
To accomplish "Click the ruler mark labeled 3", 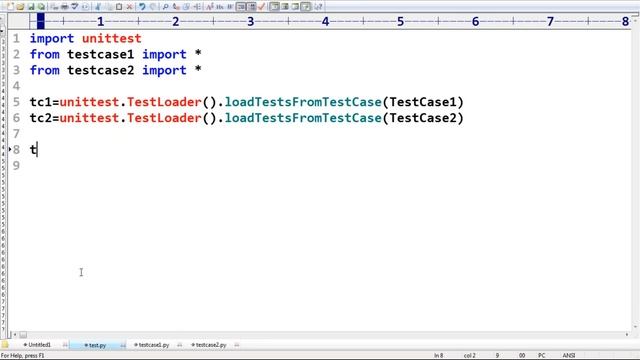I will point(251,21).
